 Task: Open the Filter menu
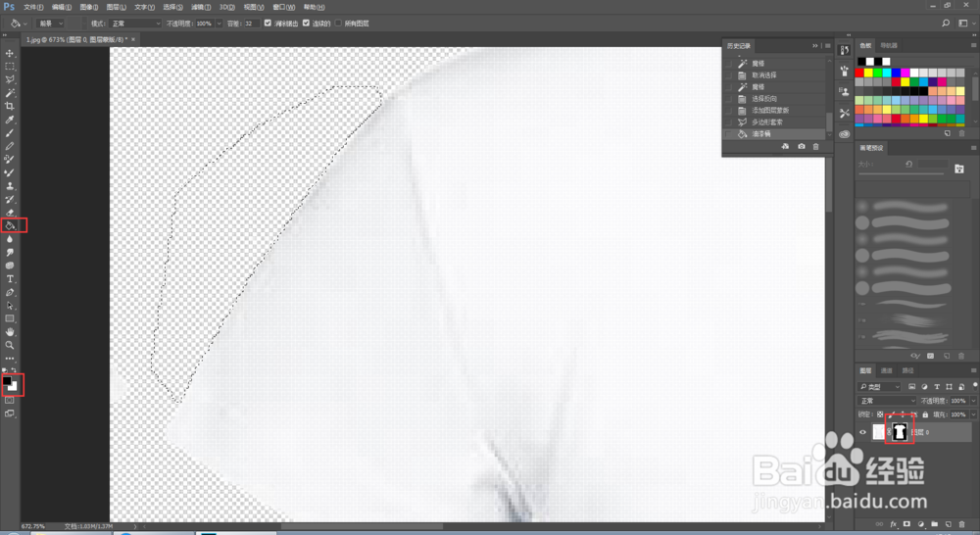201,7
